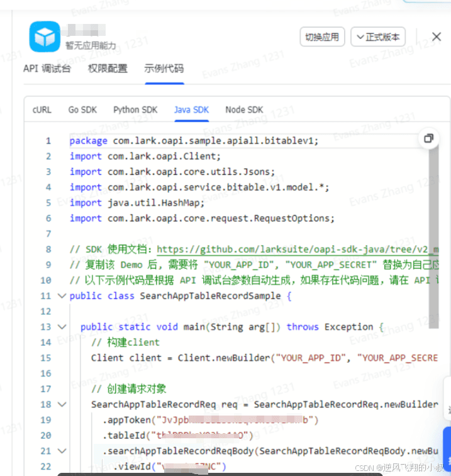
Task: Click the API 调试台 comment on line 10
Action: (x=254, y=281)
